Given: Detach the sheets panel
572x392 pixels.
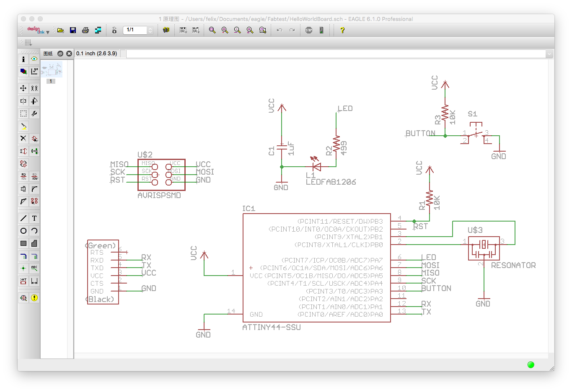Looking at the screenshot, I should tap(60, 54).
